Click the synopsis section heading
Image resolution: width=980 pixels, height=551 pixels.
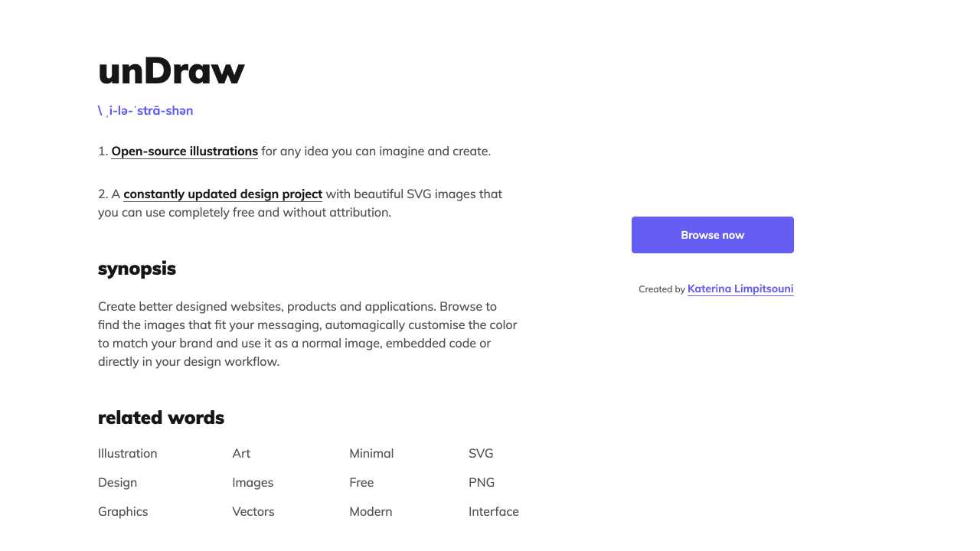pyautogui.click(x=137, y=269)
